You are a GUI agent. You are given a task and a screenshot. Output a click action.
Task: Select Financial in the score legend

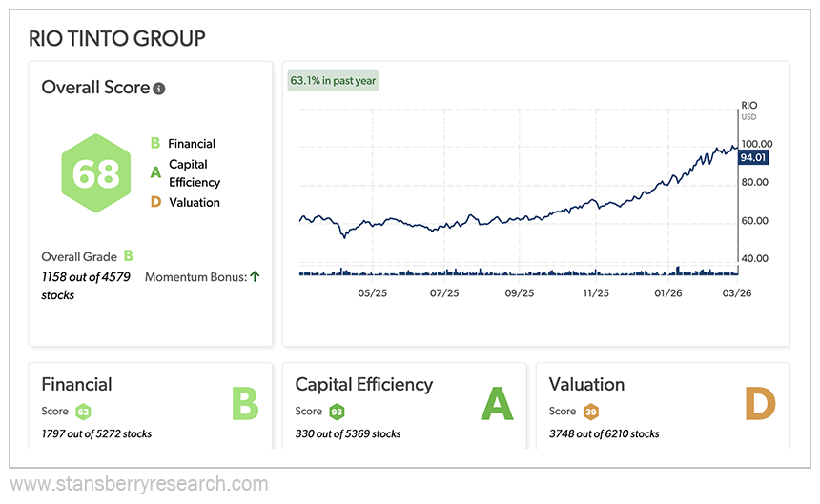[x=192, y=144]
